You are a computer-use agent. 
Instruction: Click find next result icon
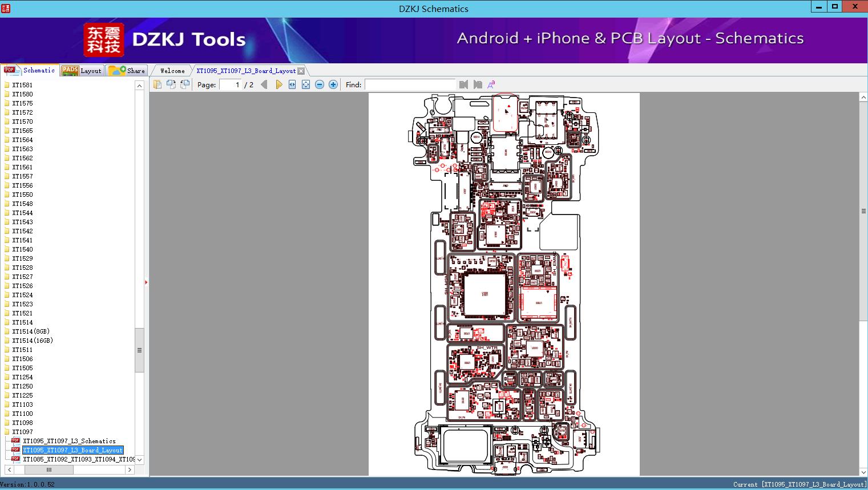pos(477,84)
